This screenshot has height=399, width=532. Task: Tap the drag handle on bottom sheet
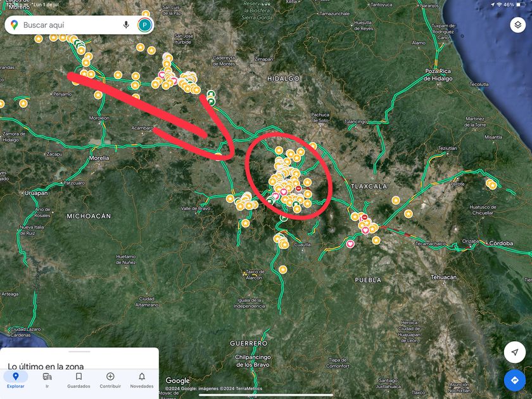(x=79, y=351)
